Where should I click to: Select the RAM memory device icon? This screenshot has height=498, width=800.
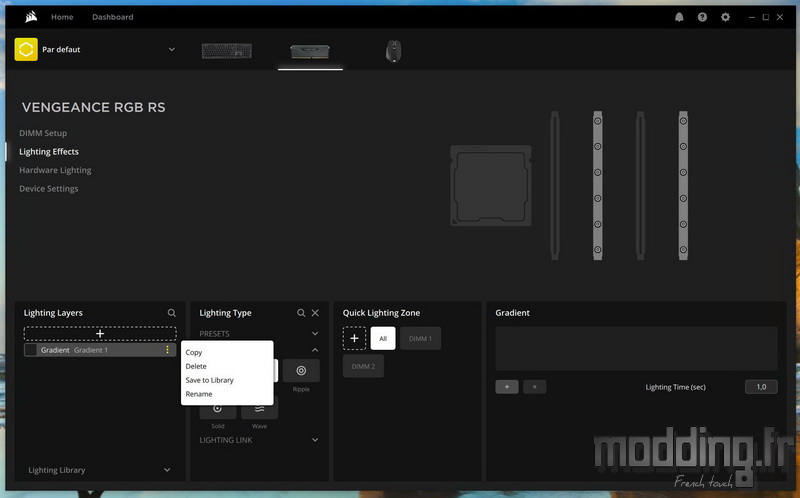[x=310, y=51]
